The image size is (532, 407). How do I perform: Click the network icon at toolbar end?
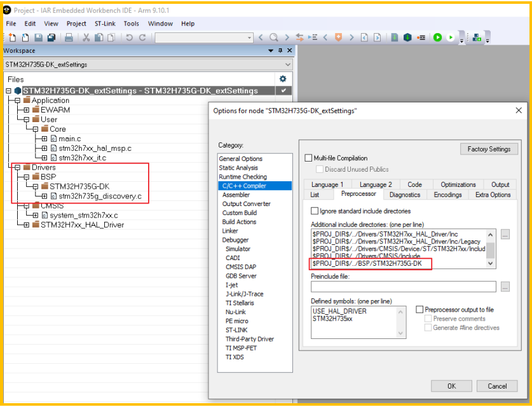click(477, 38)
